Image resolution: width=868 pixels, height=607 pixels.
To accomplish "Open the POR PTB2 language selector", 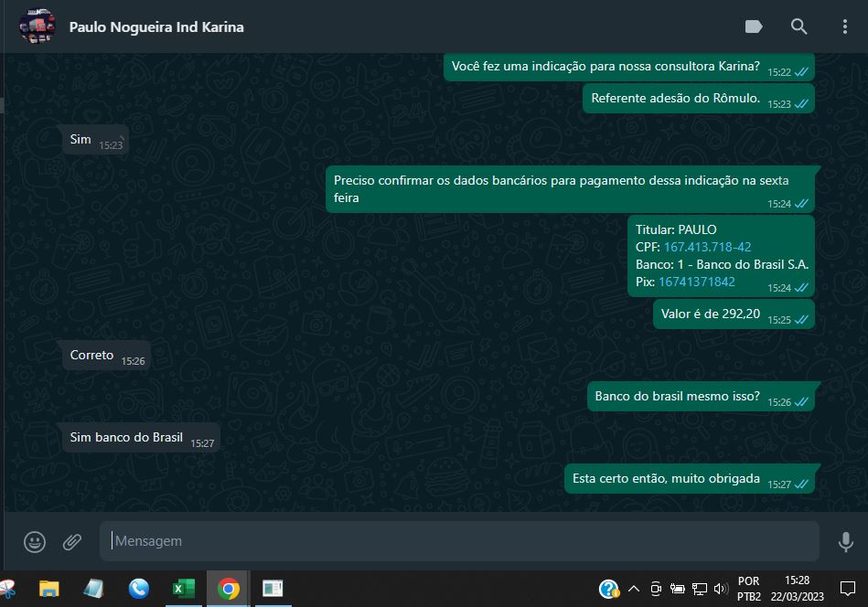I will point(748,589).
